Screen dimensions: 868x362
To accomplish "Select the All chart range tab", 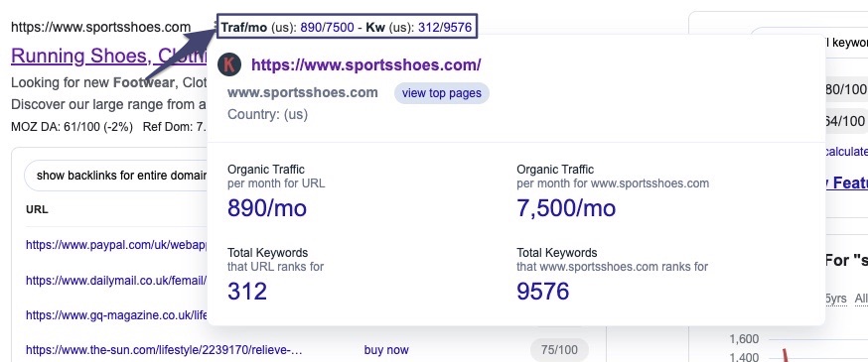I will [x=861, y=299].
